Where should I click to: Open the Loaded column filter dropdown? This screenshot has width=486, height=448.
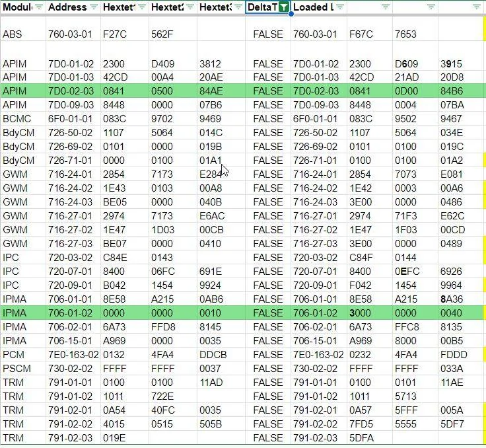340,7
